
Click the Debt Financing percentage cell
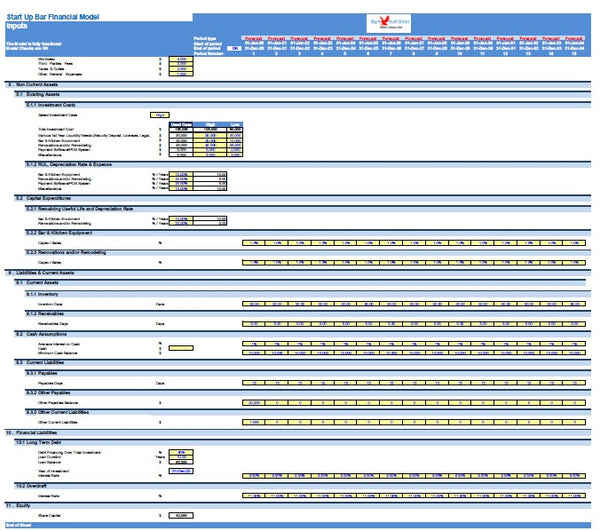click(x=182, y=453)
